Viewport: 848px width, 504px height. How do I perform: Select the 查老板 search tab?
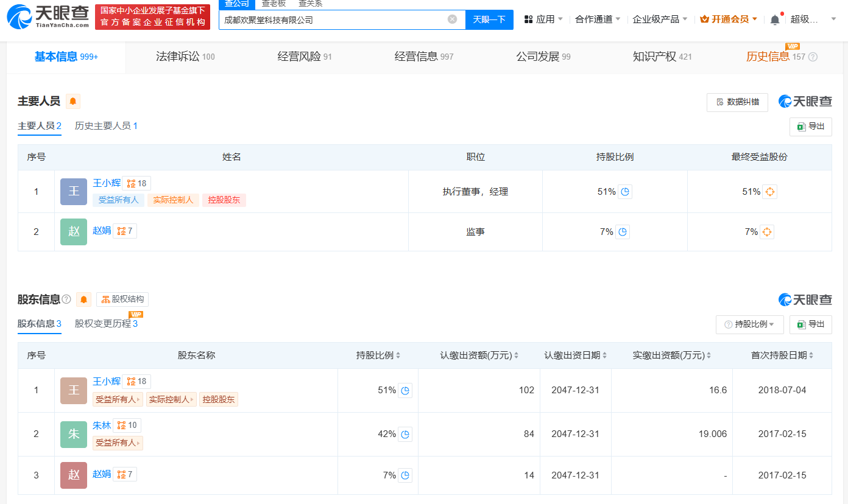pos(274,4)
